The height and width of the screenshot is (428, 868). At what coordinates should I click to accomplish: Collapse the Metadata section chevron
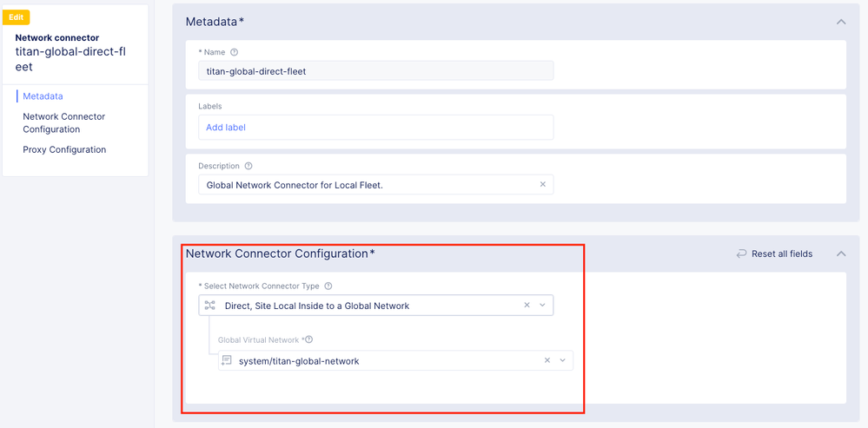[840, 22]
